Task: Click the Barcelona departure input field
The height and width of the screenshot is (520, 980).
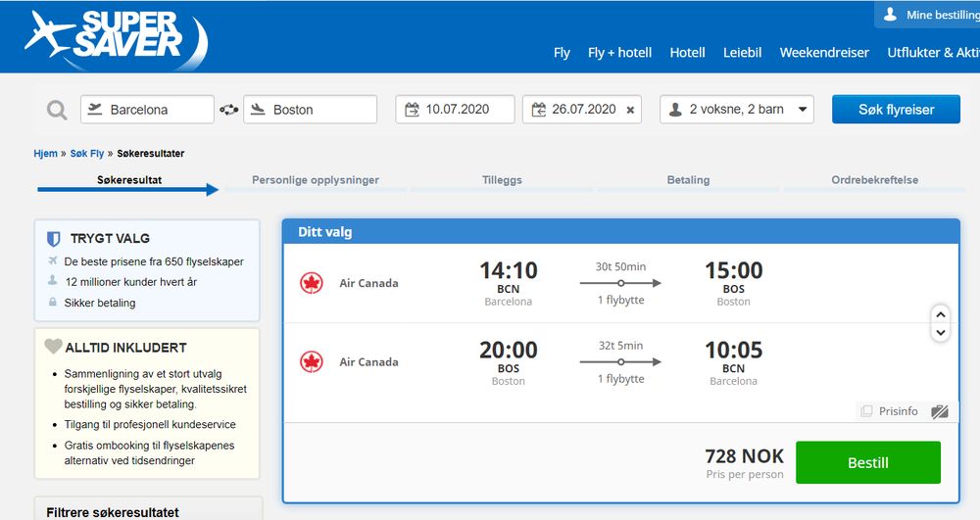Action: (x=148, y=110)
